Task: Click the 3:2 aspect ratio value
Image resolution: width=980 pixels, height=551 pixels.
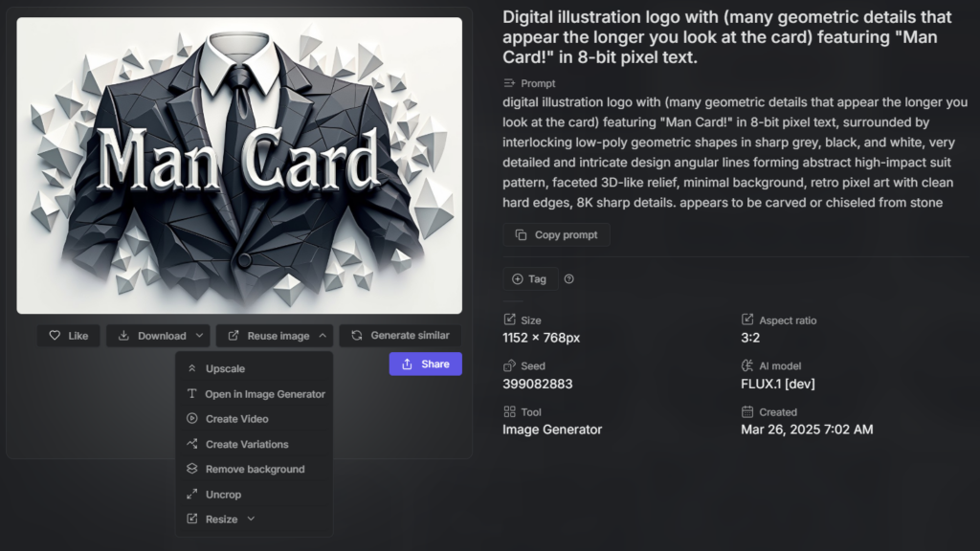Action: click(750, 338)
